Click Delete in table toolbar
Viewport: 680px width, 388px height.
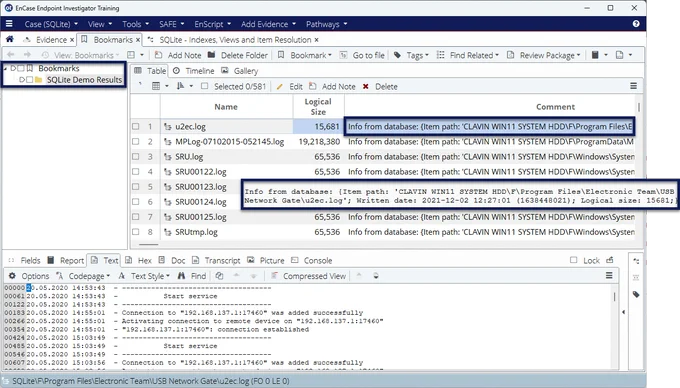click(x=380, y=86)
